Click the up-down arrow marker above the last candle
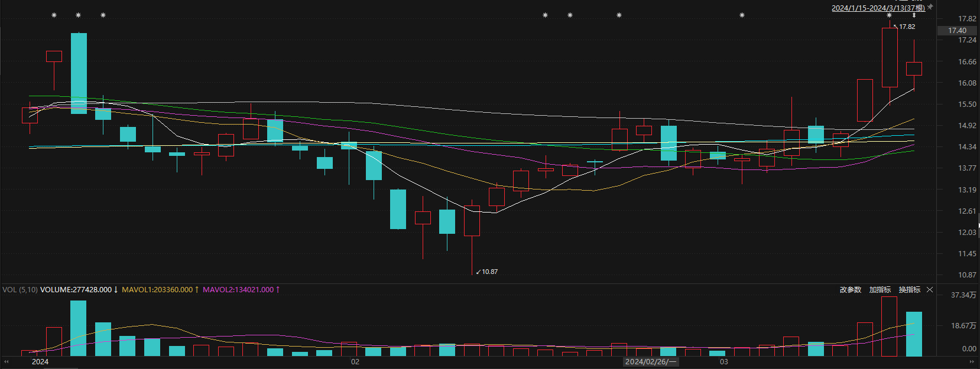Image resolution: width=980 pixels, height=369 pixels. tap(914, 16)
